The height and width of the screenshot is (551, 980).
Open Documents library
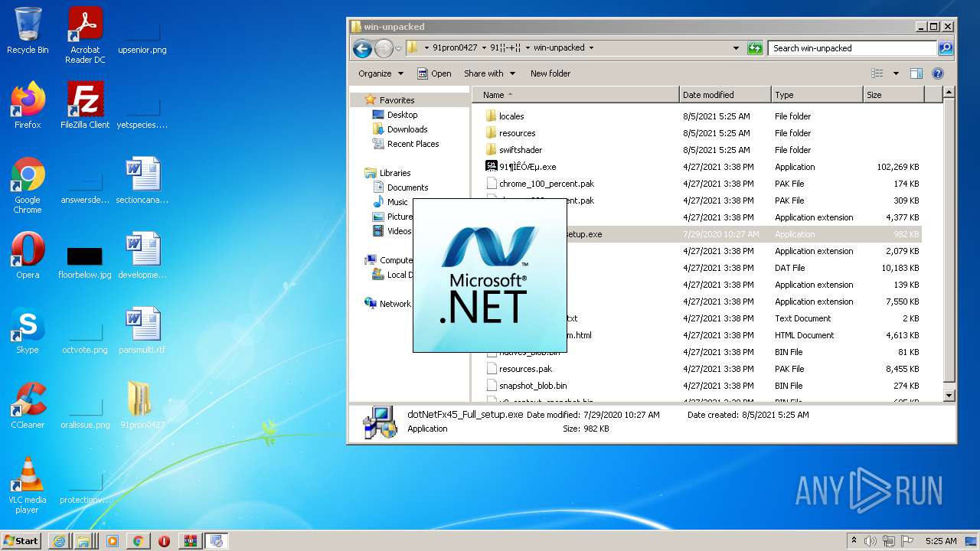point(407,187)
